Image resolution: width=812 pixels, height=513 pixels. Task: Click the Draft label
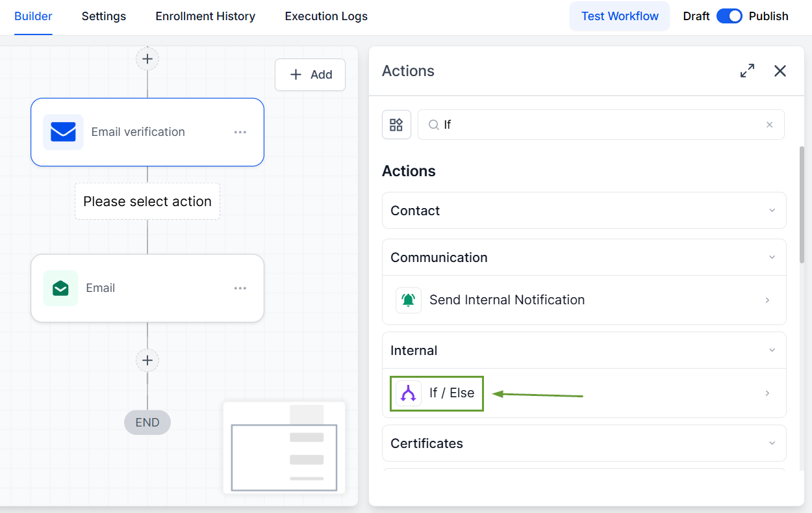point(696,16)
